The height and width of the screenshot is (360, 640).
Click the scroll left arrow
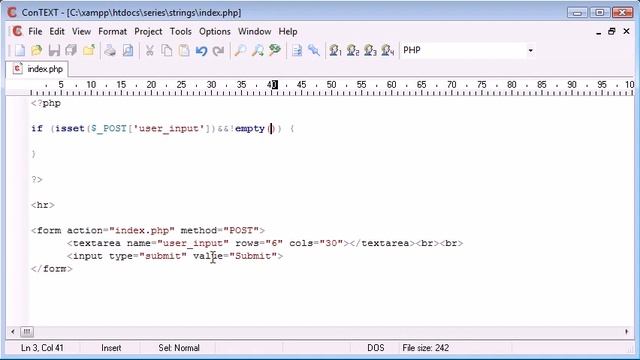(13, 332)
